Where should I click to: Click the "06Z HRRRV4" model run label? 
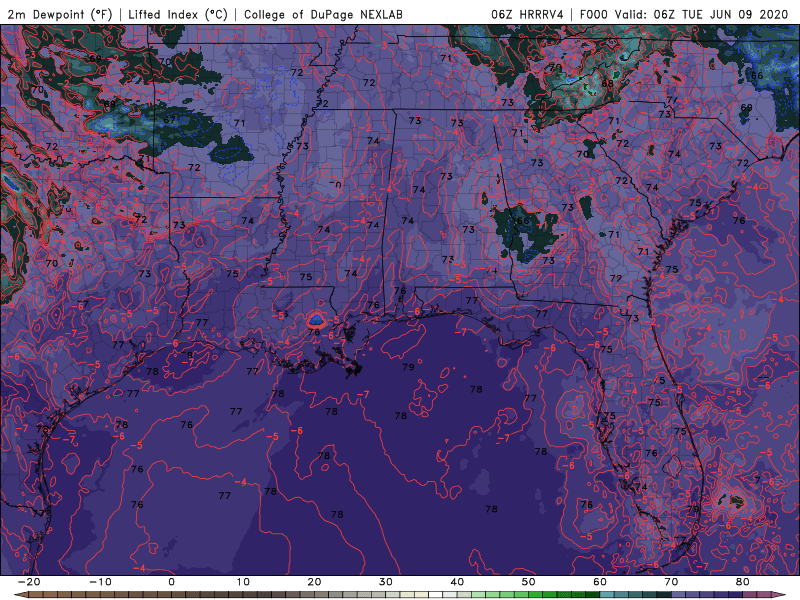[x=527, y=14]
